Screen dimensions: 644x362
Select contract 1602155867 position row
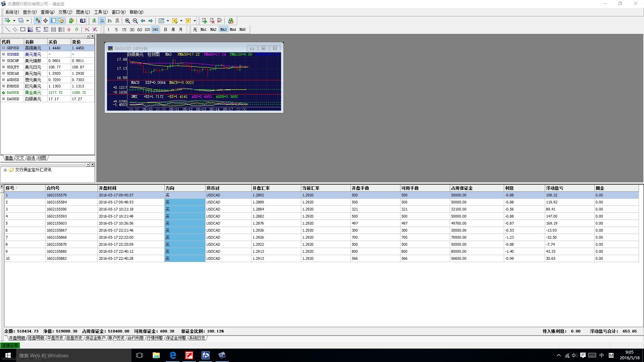pyautogui.click(x=321, y=230)
